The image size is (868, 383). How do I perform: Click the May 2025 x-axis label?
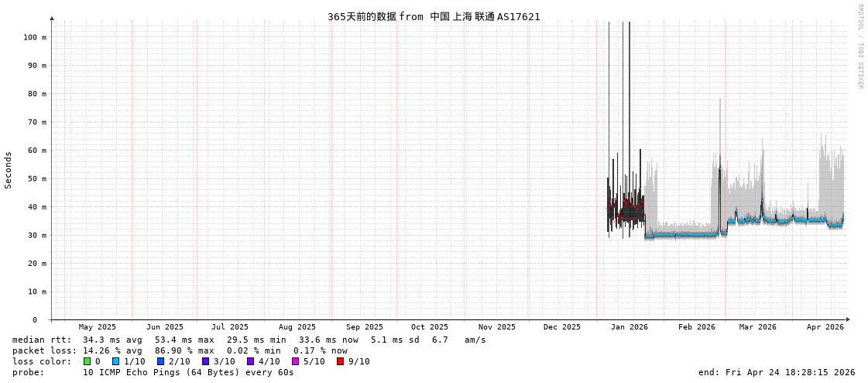coord(98,327)
